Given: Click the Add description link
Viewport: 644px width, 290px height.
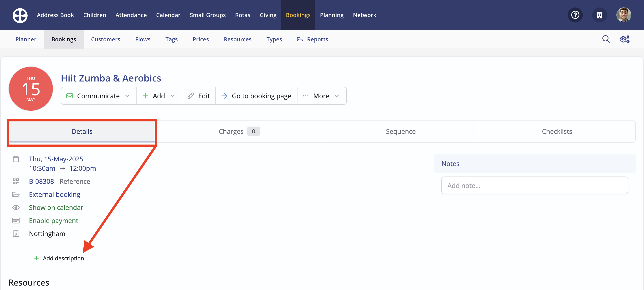Looking at the screenshot, I should (x=63, y=258).
